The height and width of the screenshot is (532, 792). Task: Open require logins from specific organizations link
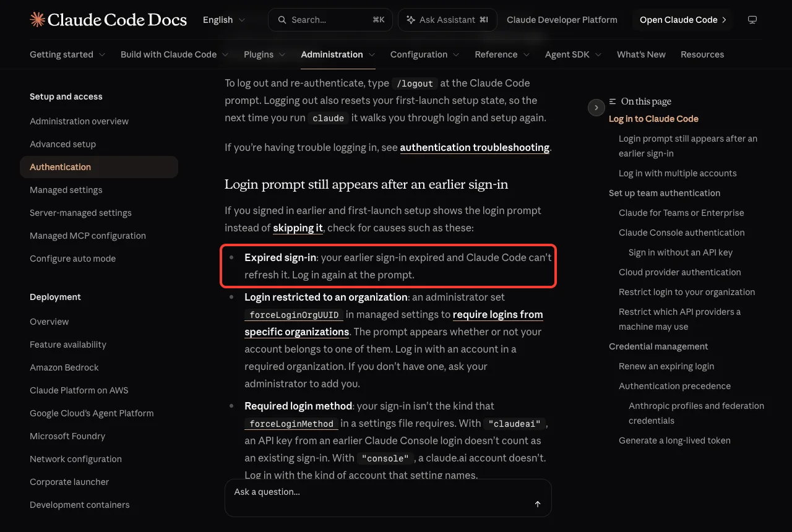point(394,323)
